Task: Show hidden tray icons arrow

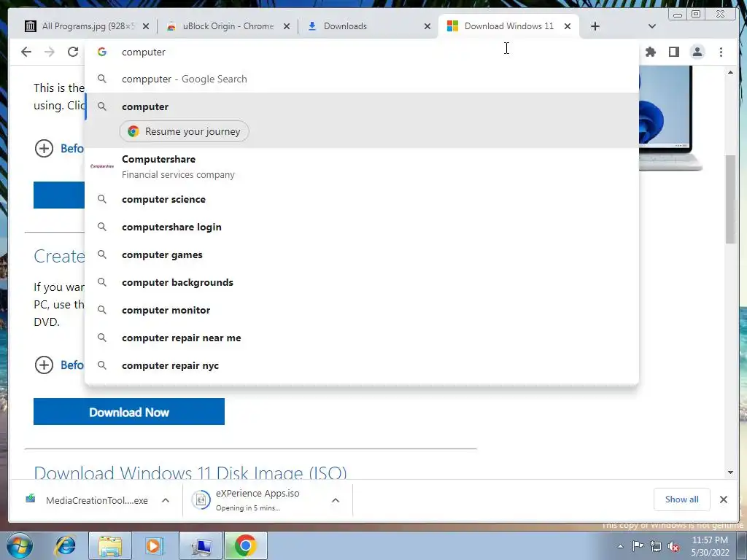Action: (x=620, y=546)
